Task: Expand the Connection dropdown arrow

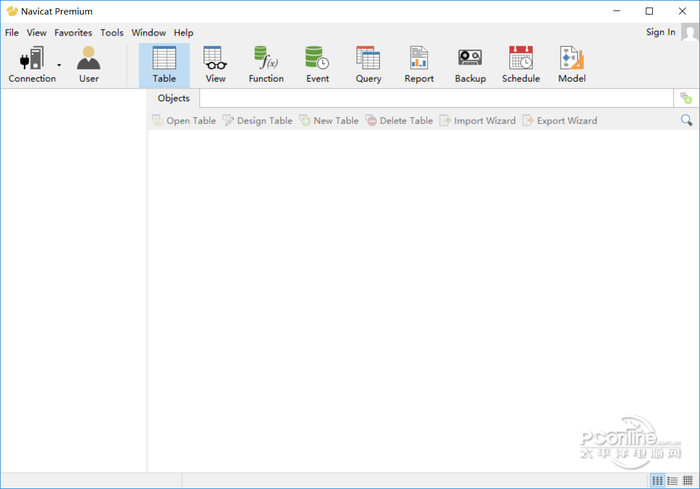Action: pos(59,65)
